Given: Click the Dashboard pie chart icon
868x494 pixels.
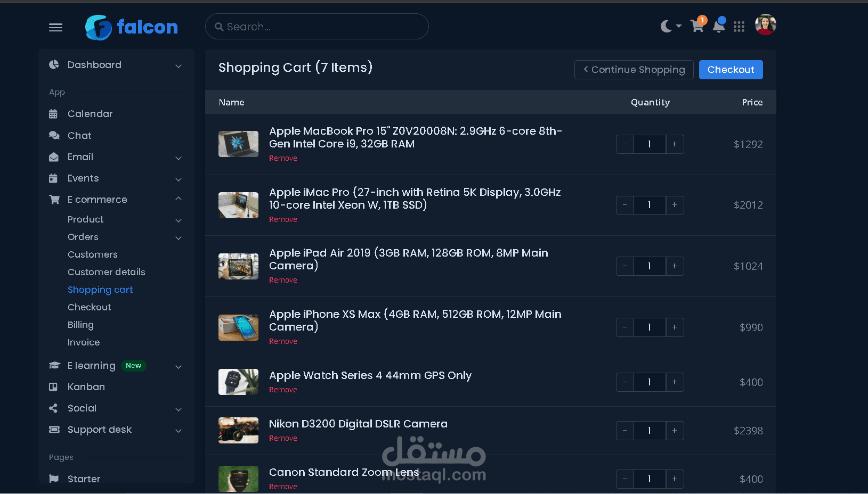Looking at the screenshot, I should 54,64.
